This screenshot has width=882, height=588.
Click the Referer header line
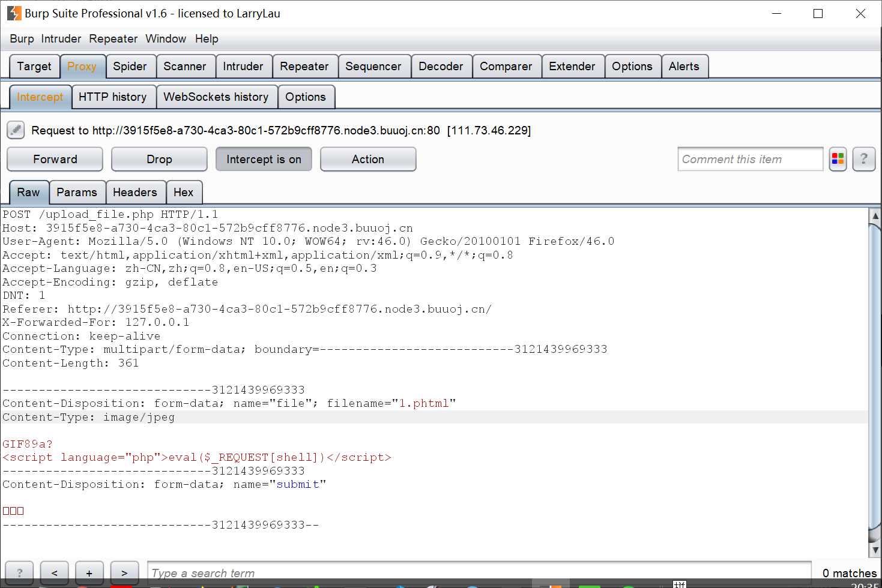[247, 309]
